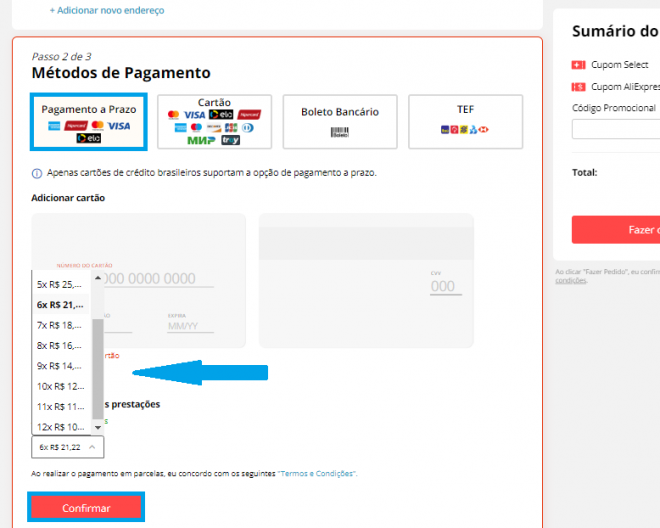The width and height of the screenshot is (660, 528).
Task: Click the Discover logo in Cartão option
Action: [x=214, y=128]
